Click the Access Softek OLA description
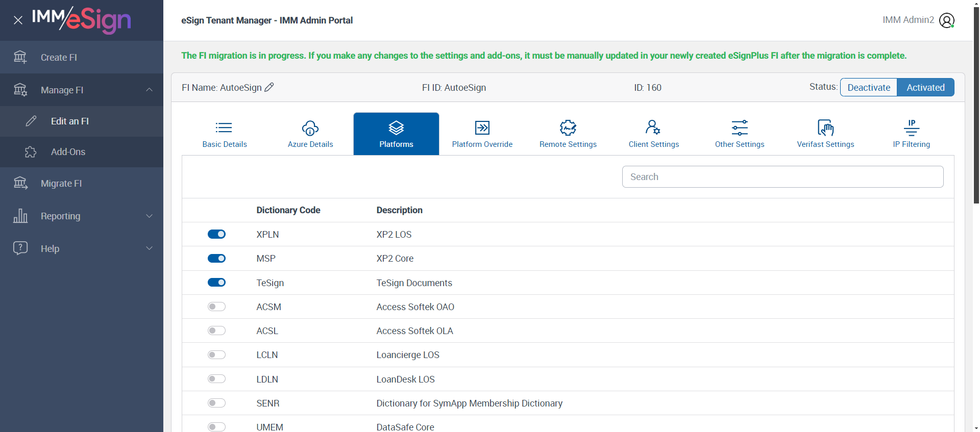980x432 pixels. [x=415, y=331]
